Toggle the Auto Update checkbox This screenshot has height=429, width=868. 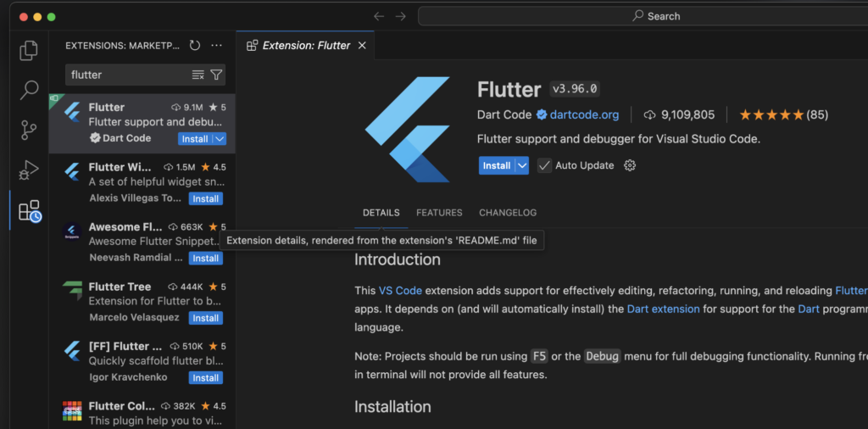tap(545, 165)
